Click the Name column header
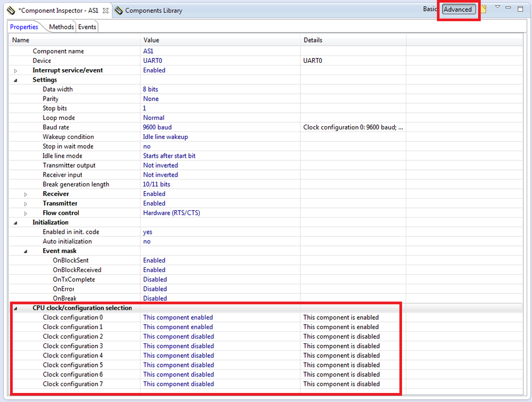Image resolution: width=532 pixels, height=402 pixels. click(75, 40)
